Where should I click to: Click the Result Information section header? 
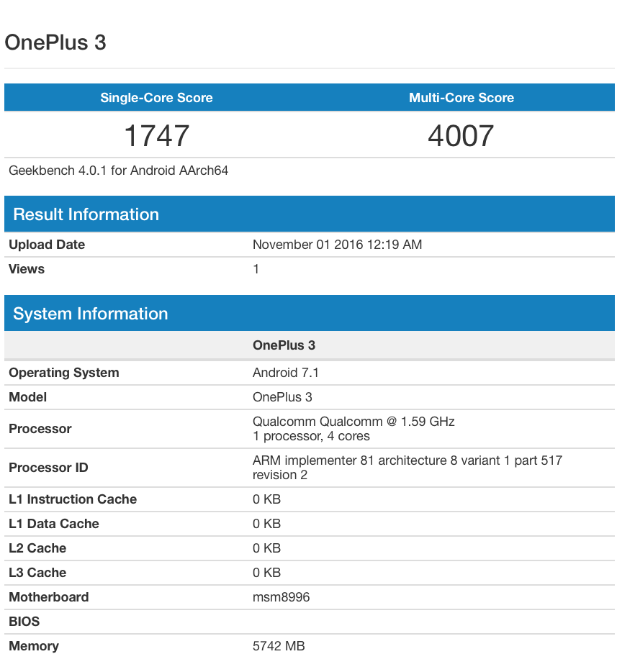pos(86,214)
